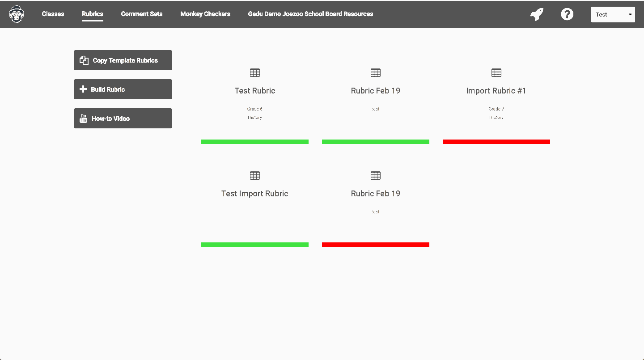Screen dimensions: 644x360
Task: Click the plus icon in Build Rubric
Action: (83, 89)
